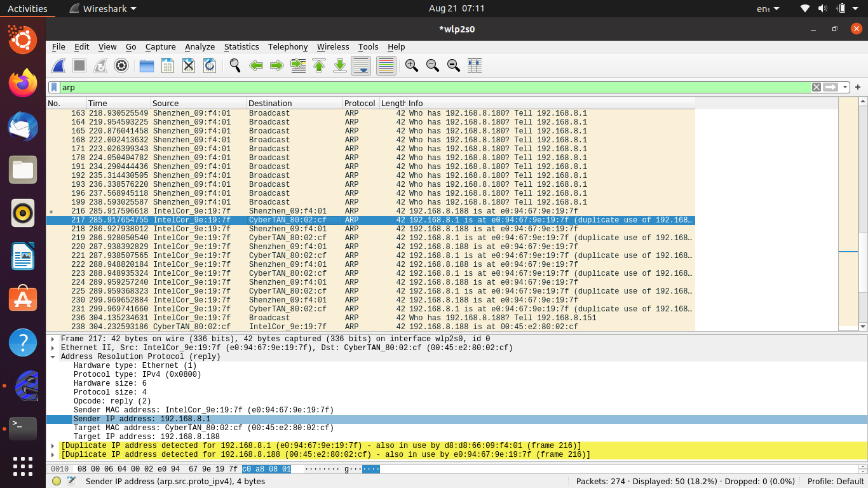Sort by the Protocol column header
This screenshot has width=868, height=488.
[360, 103]
